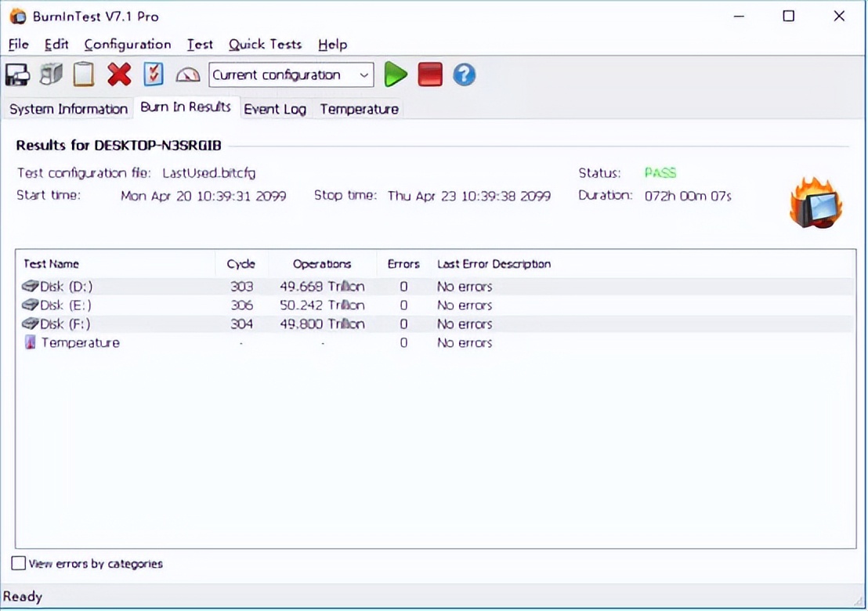The width and height of the screenshot is (868, 611).
Task: Switch to the System Information tab
Action: (x=68, y=109)
